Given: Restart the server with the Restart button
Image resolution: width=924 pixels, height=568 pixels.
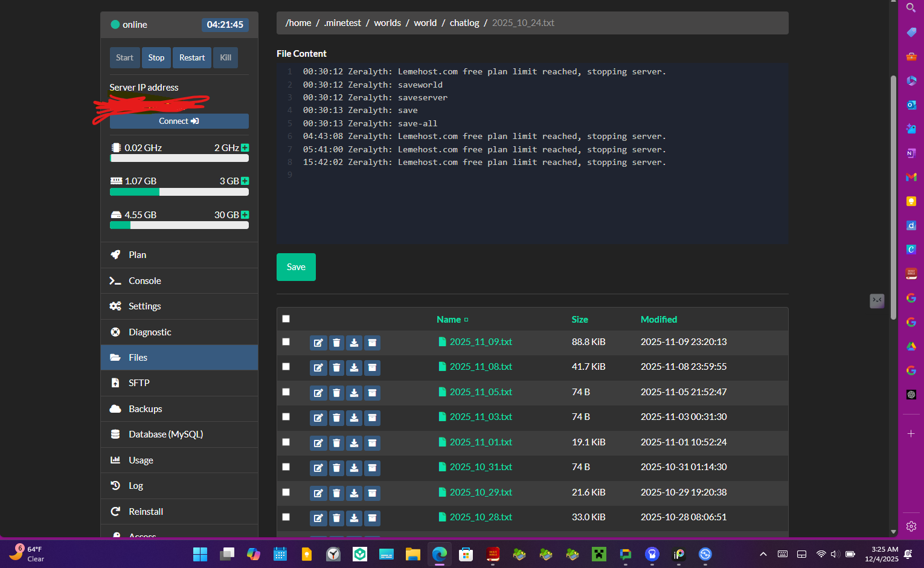Looking at the screenshot, I should (191, 58).
